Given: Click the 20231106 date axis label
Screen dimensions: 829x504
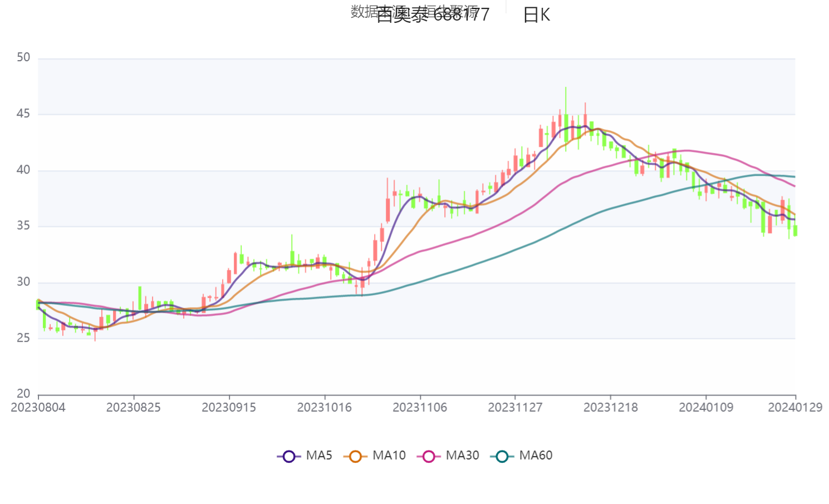Looking at the screenshot, I should coord(420,408).
